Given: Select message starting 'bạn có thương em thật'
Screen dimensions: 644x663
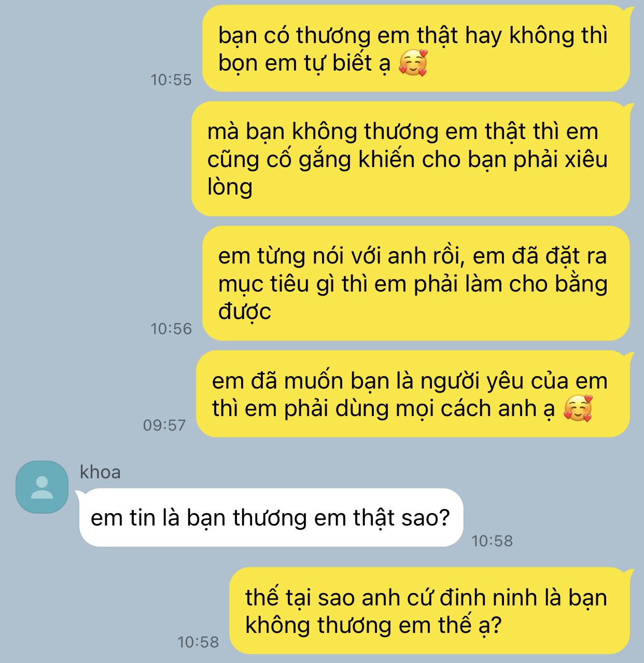Looking at the screenshot, I should pos(416,49).
